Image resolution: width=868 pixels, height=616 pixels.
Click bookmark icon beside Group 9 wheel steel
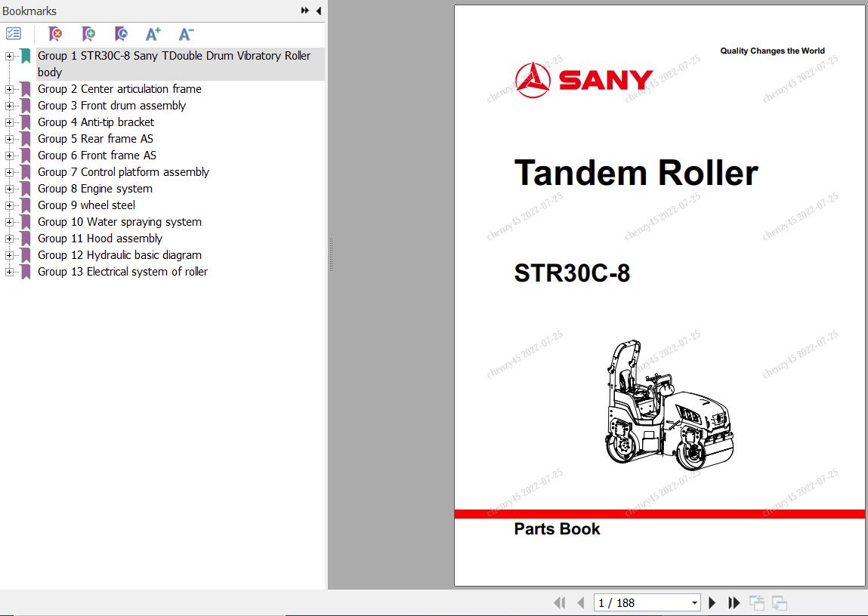tap(26, 205)
